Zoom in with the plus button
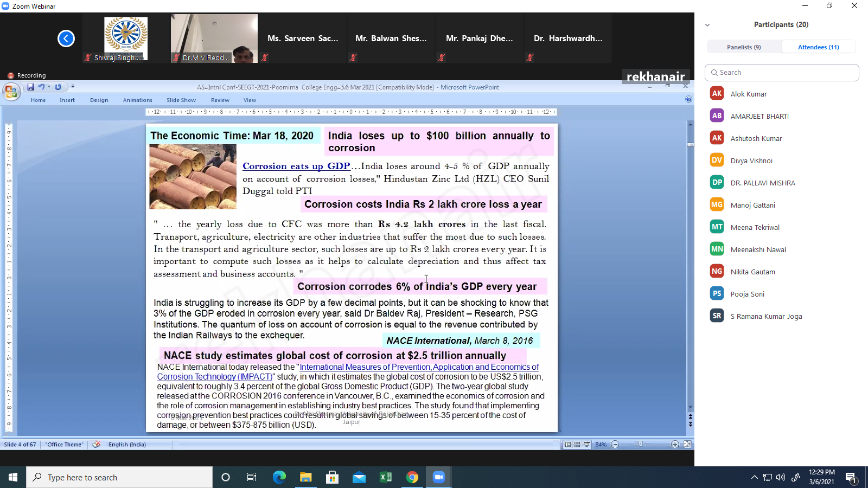Viewport: 868px width, 488px height. 675,445
